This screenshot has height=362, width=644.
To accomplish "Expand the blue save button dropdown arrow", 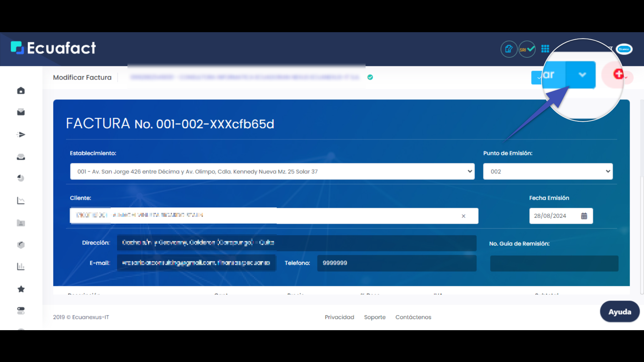I will (582, 75).
